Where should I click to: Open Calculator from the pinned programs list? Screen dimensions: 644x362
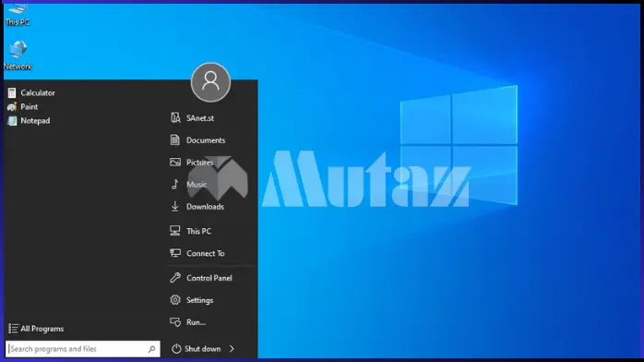[x=31, y=93]
